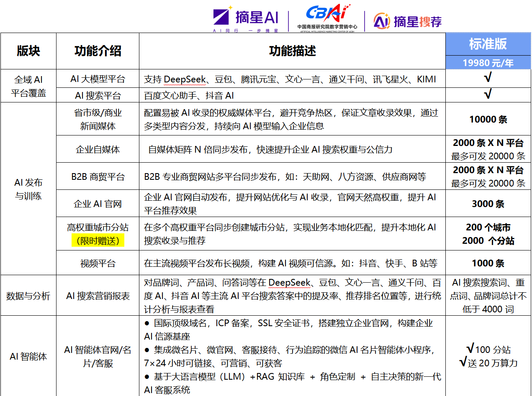Image resolution: width=532 pixels, height=396 pixels.
Task: Select the 省市级/商业新闻媒体 cell
Action: 98,119
